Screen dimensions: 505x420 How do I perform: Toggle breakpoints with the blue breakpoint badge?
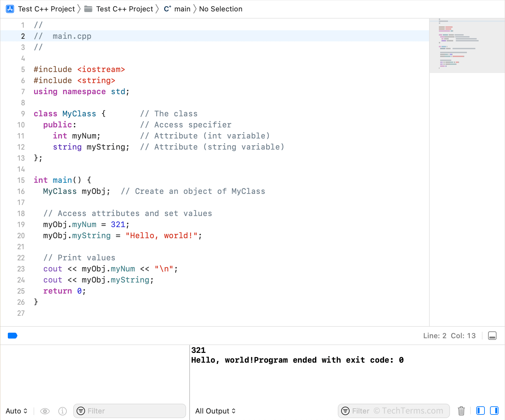(x=12, y=336)
